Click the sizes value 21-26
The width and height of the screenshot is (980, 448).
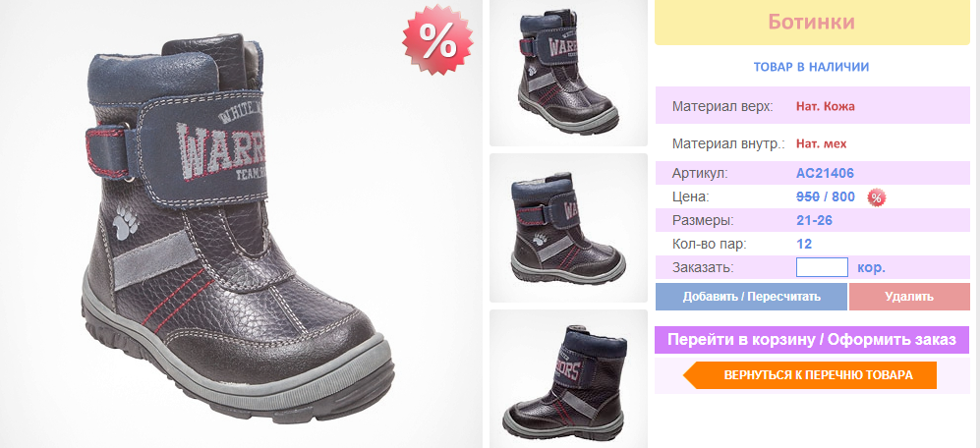[815, 221]
